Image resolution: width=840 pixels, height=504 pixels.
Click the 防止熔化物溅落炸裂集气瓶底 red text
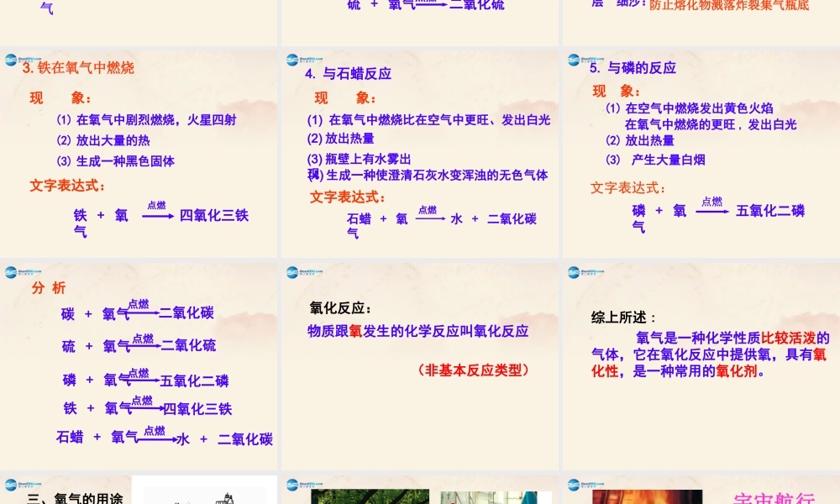729,6
